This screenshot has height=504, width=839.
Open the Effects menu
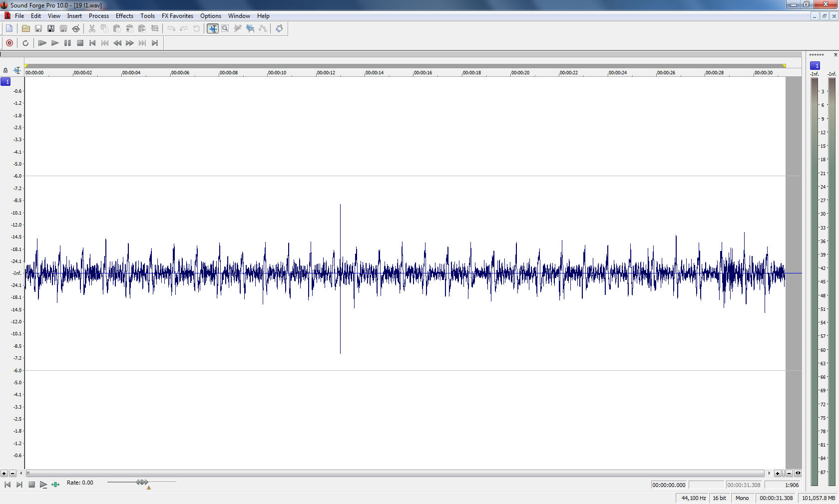[x=124, y=16]
